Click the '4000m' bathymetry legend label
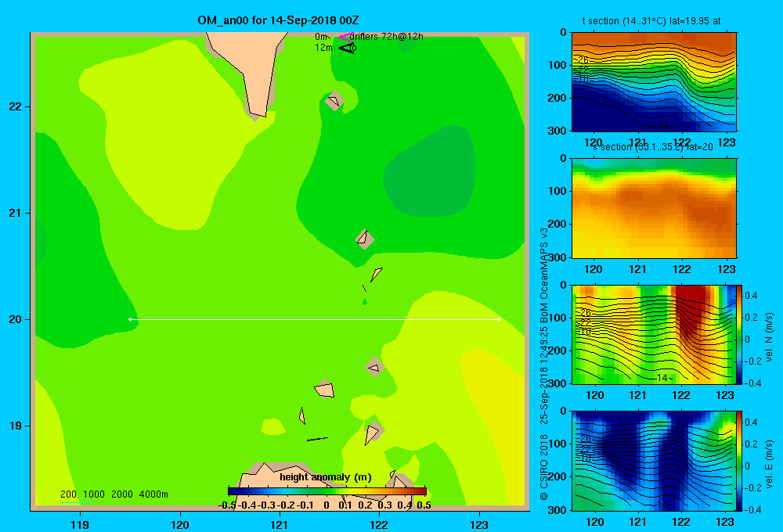 pos(153,494)
